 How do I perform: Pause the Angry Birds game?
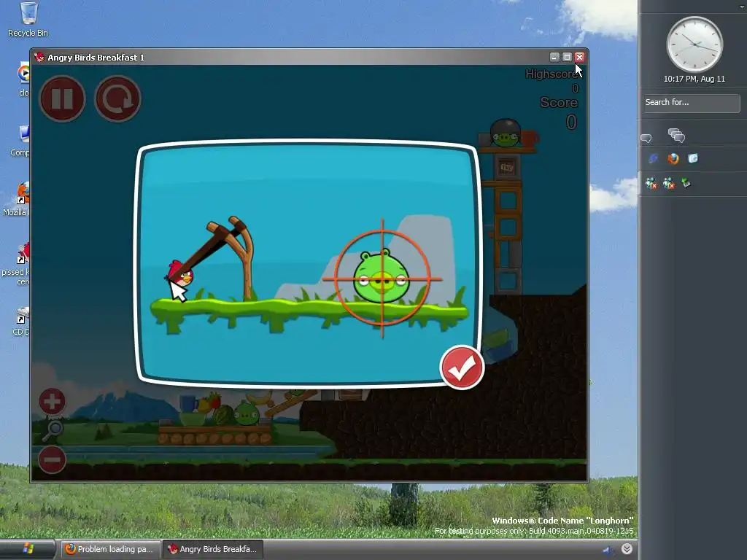pyautogui.click(x=62, y=98)
